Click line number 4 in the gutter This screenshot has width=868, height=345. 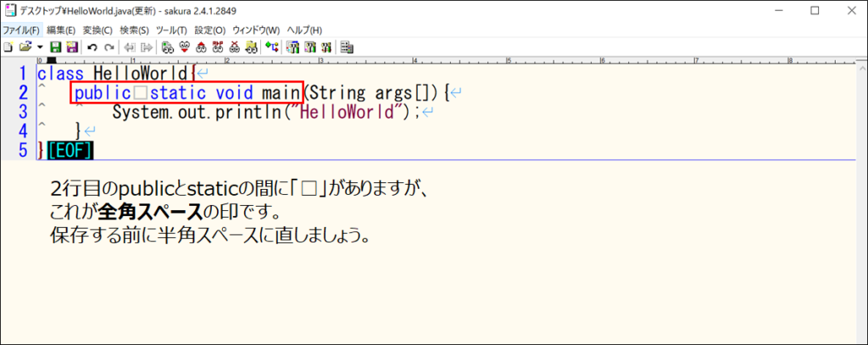click(x=22, y=131)
